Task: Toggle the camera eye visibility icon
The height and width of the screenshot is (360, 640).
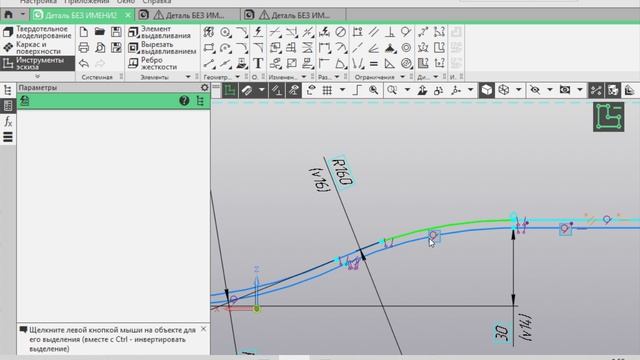Action: click(565, 90)
